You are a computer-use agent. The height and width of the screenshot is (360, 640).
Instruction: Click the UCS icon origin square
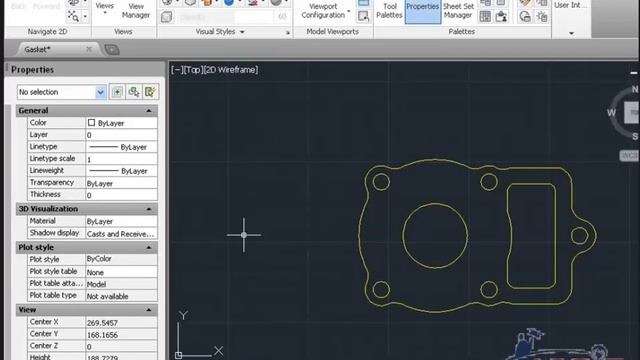pyautogui.click(x=178, y=356)
